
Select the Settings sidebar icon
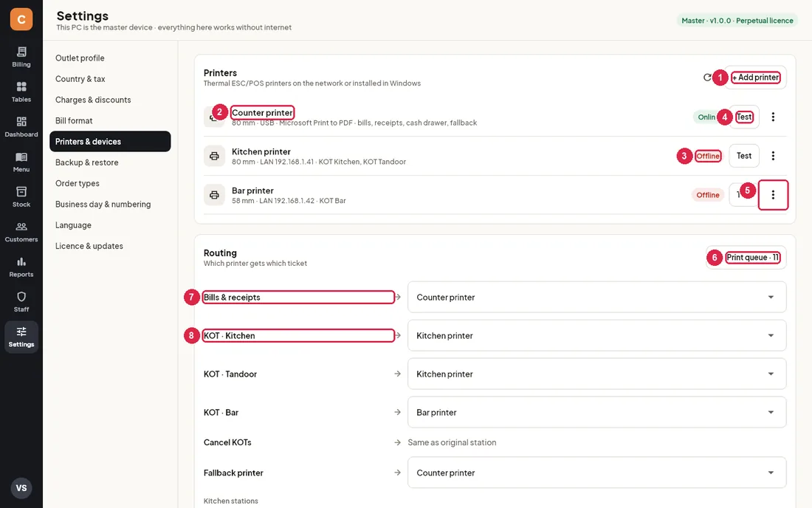point(21,337)
